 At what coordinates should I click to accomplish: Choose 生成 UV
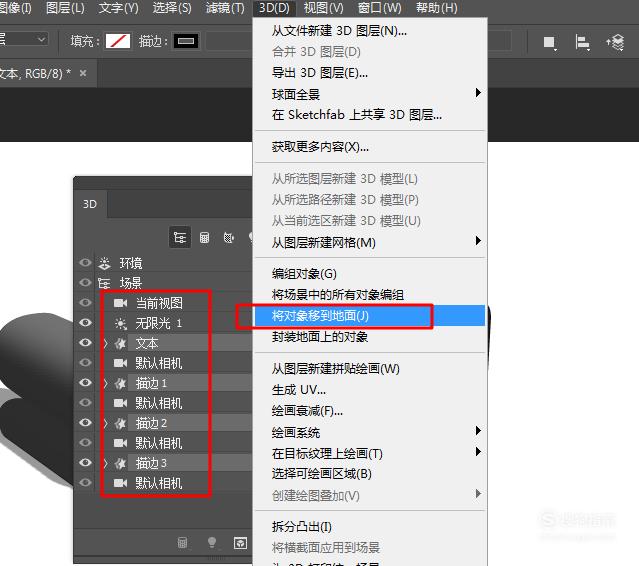point(370,390)
